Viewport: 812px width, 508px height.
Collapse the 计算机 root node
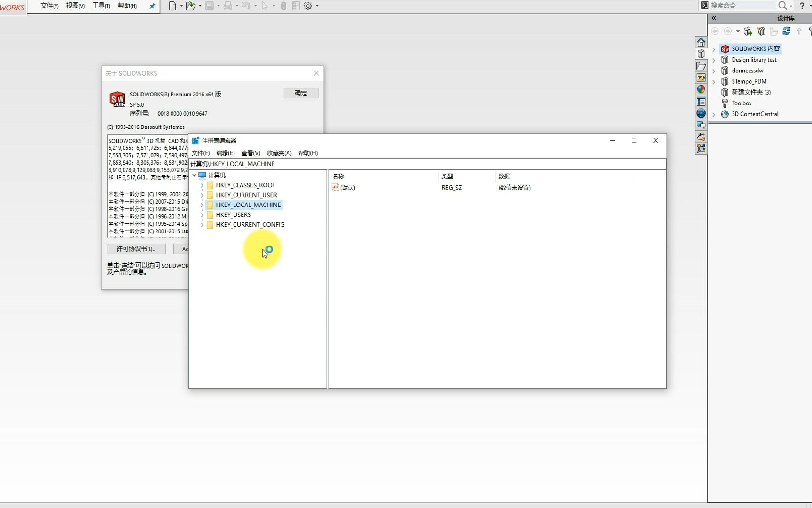tap(194, 175)
